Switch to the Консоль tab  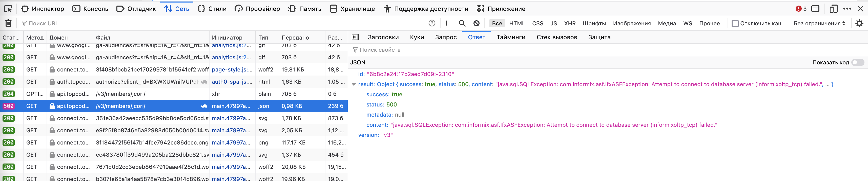tap(90, 9)
